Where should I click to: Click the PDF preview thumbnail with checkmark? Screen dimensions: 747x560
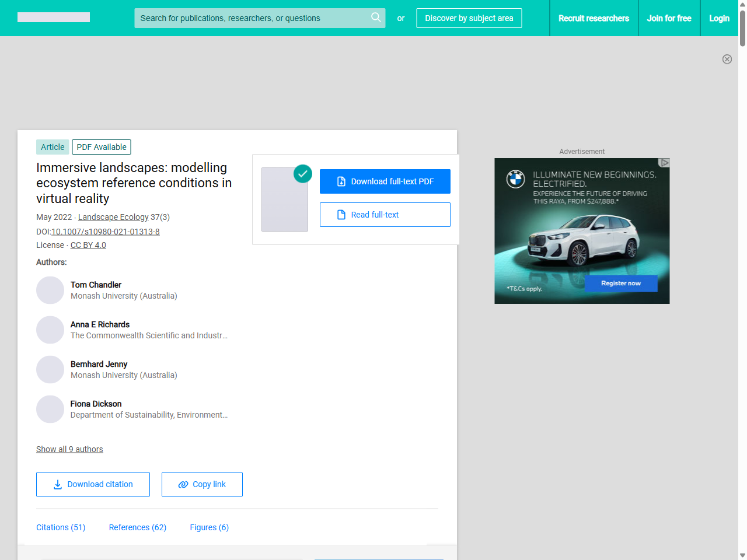click(x=285, y=199)
